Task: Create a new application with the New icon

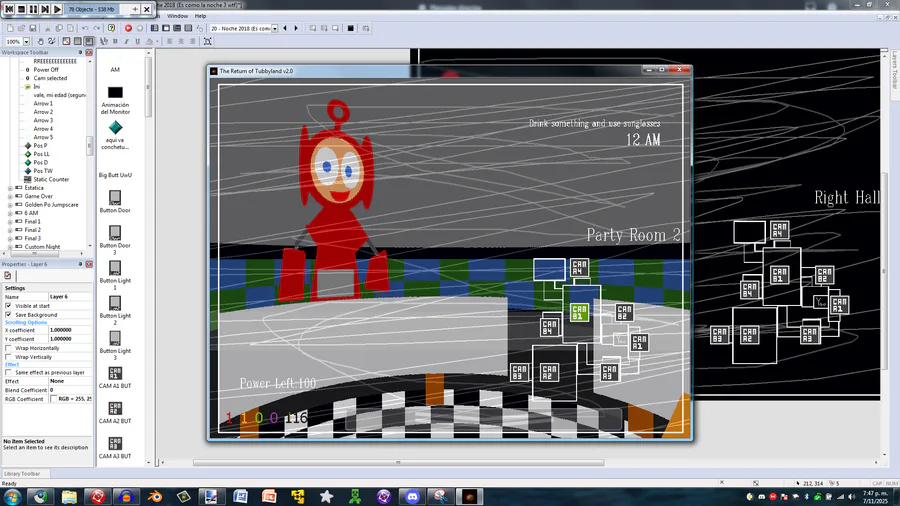Action: (x=10, y=28)
